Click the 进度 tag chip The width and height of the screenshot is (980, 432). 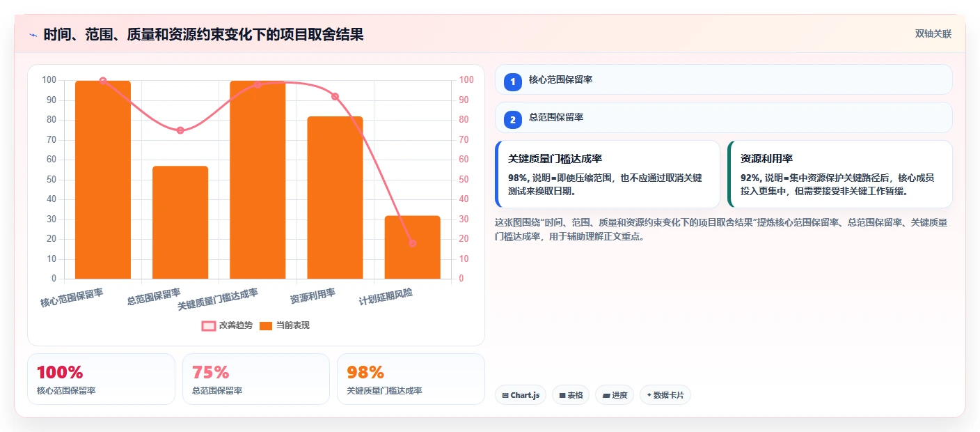pyautogui.click(x=615, y=395)
